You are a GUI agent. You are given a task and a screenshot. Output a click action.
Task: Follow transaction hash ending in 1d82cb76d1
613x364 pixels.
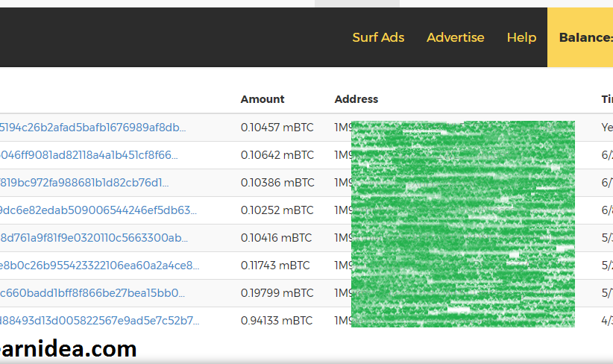[x=84, y=183]
